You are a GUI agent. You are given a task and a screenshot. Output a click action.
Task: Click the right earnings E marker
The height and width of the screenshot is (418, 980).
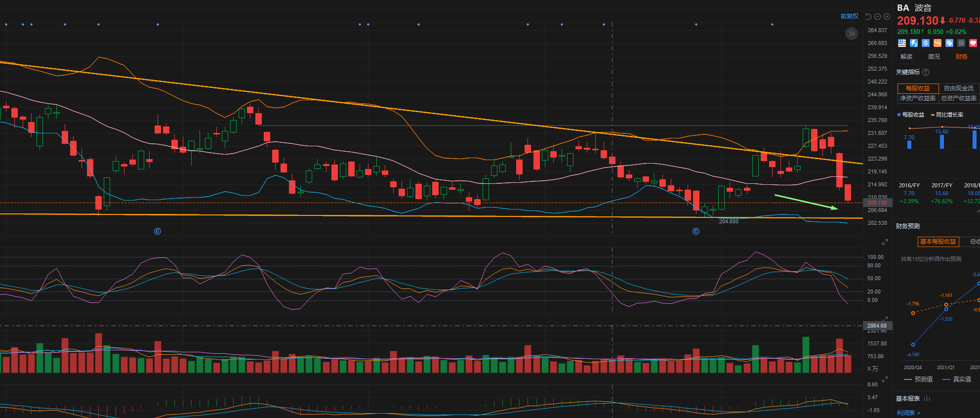[x=696, y=231]
